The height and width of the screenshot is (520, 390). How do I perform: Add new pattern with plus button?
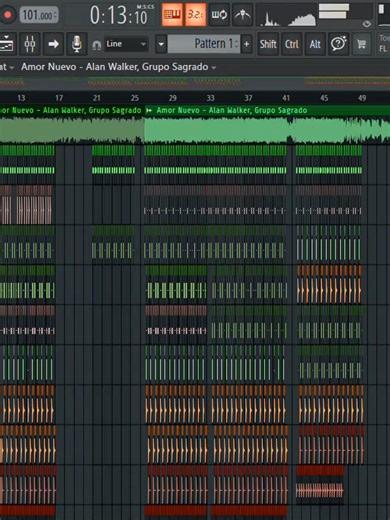pyautogui.click(x=247, y=44)
